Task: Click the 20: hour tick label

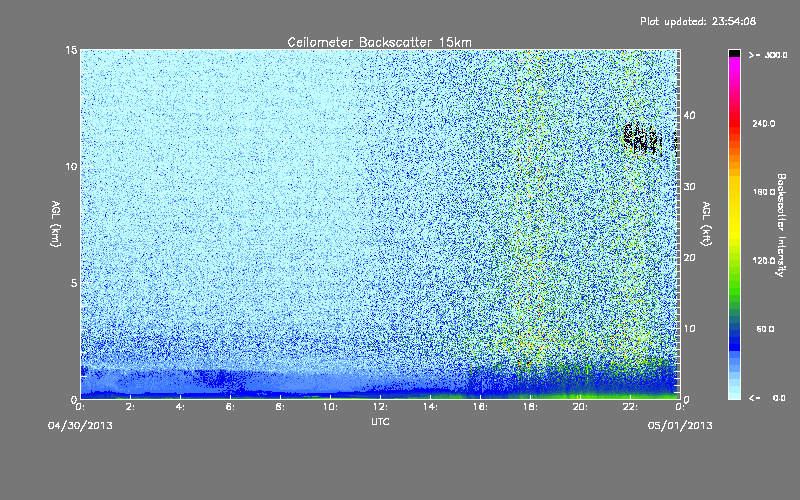Action: (x=580, y=407)
